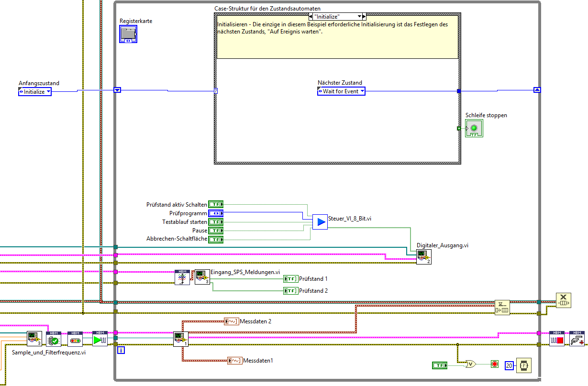
Task: Select the HBM signal node beside Eingang_SPS_Meldungen
Action: click(182, 277)
